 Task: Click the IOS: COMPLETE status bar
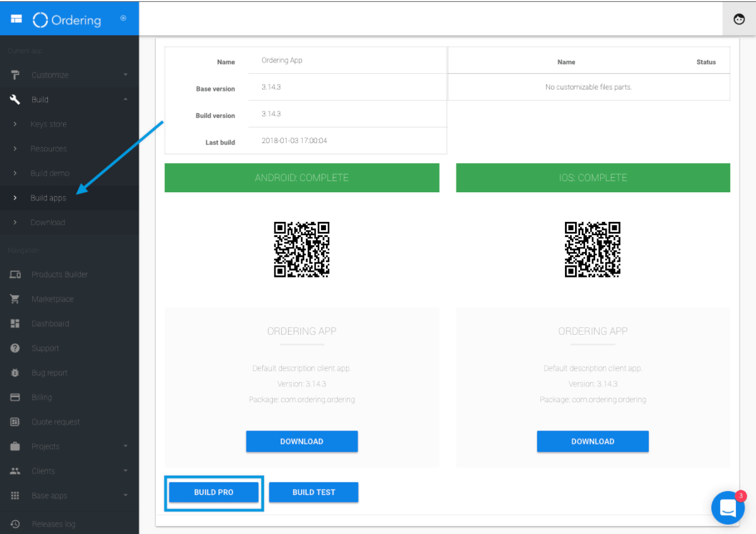tap(593, 178)
